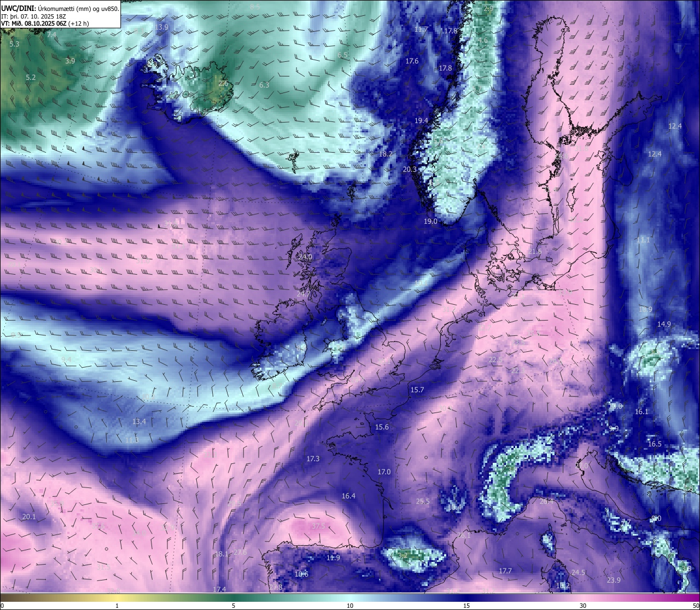Click the '10' tick label on the colour scale
Viewport: 700px width, 610px height.
click(350, 606)
